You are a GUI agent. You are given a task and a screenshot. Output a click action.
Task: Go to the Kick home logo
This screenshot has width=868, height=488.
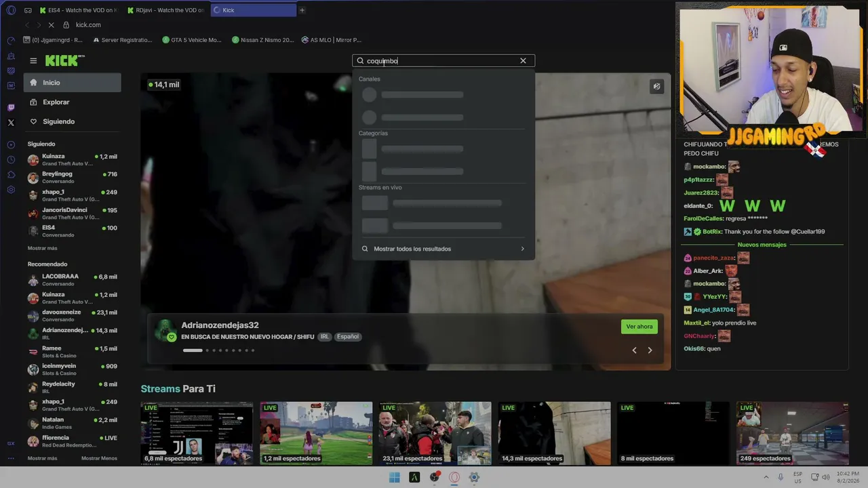click(65, 60)
